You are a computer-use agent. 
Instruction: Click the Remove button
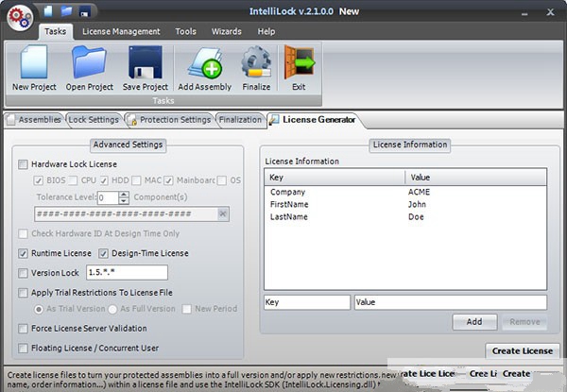pyautogui.click(x=524, y=322)
